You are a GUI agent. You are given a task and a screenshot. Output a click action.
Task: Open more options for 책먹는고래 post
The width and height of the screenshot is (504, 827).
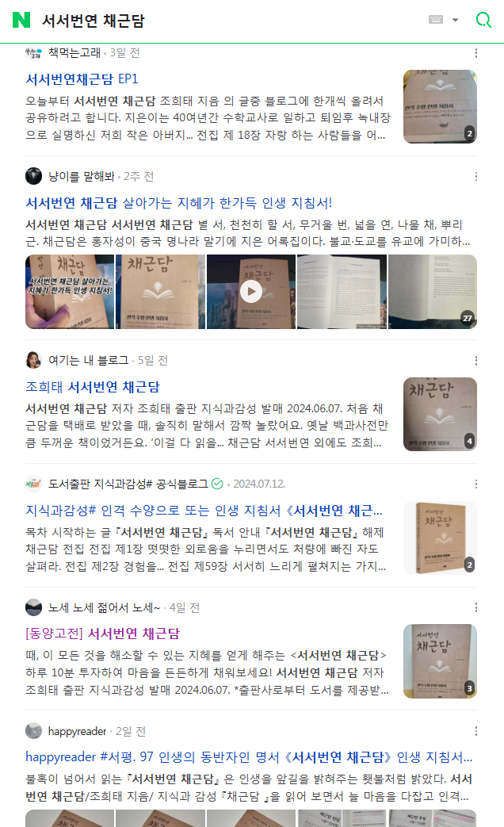coord(476,53)
